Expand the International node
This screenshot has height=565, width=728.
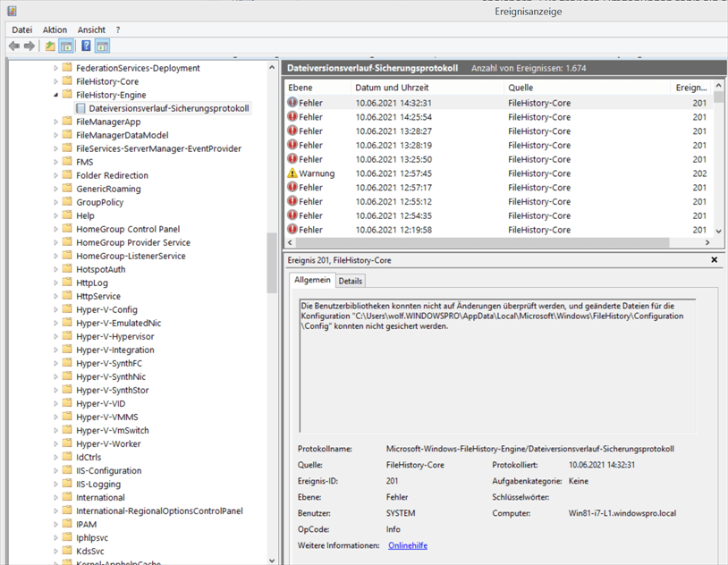pyautogui.click(x=55, y=497)
